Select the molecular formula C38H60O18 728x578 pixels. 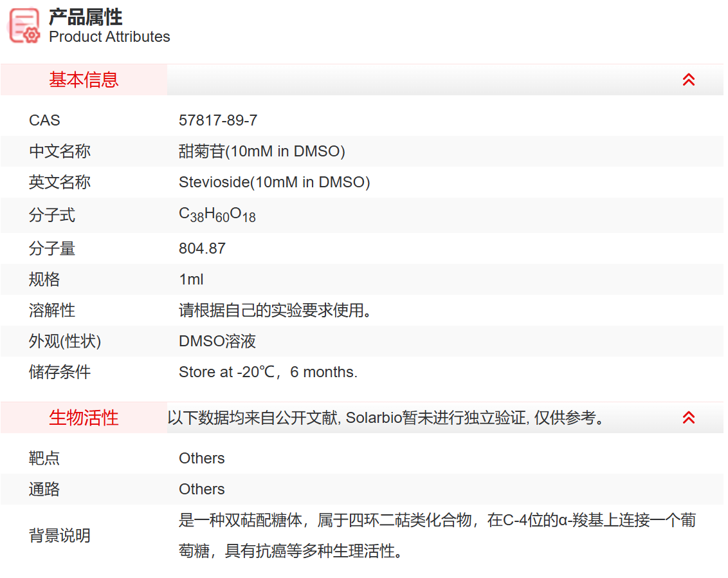(x=217, y=214)
